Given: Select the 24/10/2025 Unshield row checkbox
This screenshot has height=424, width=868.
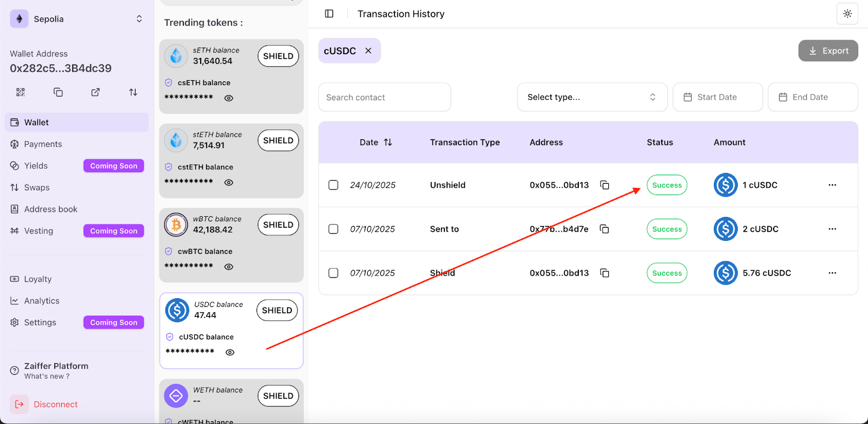Looking at the screenshot, I should click(x=334, y=185).
